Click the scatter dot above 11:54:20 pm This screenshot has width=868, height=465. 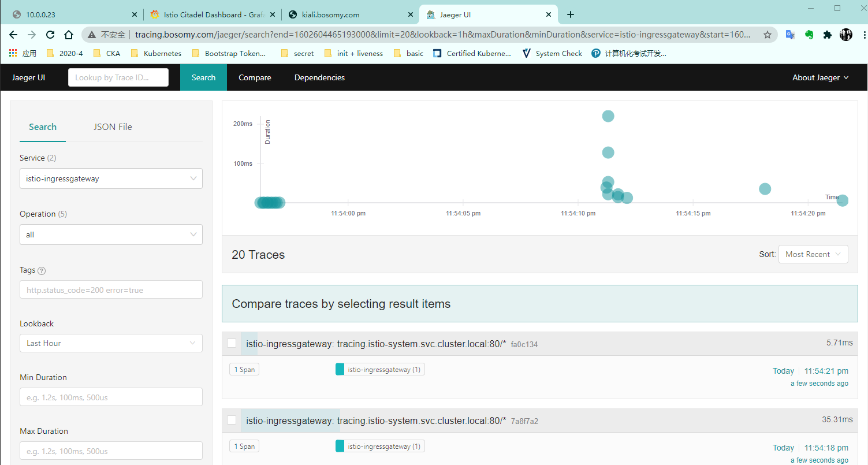tap(843, 200)
